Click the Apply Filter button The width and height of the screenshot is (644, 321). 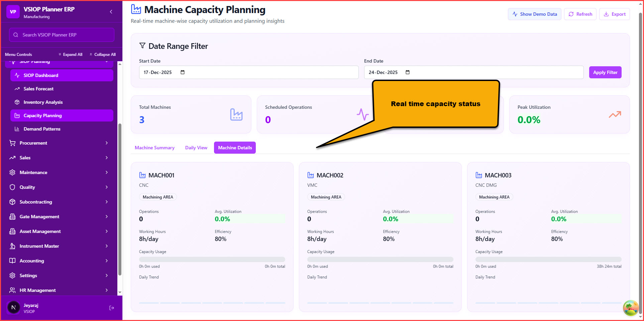click(x=605, y=72)
